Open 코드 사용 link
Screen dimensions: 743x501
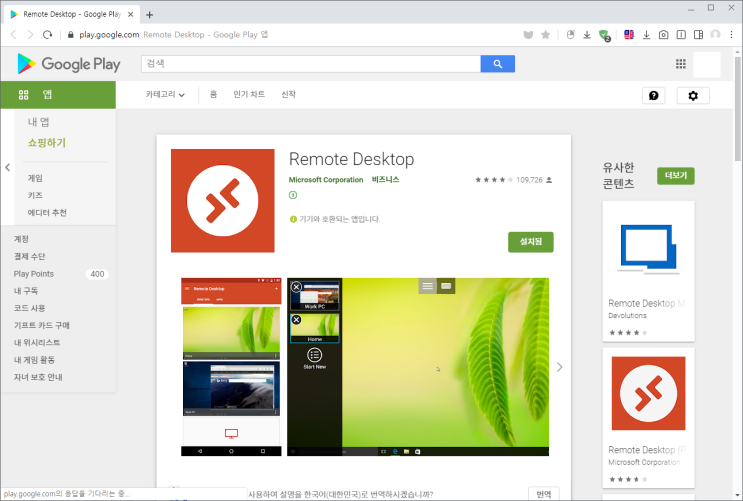[29, 308]
